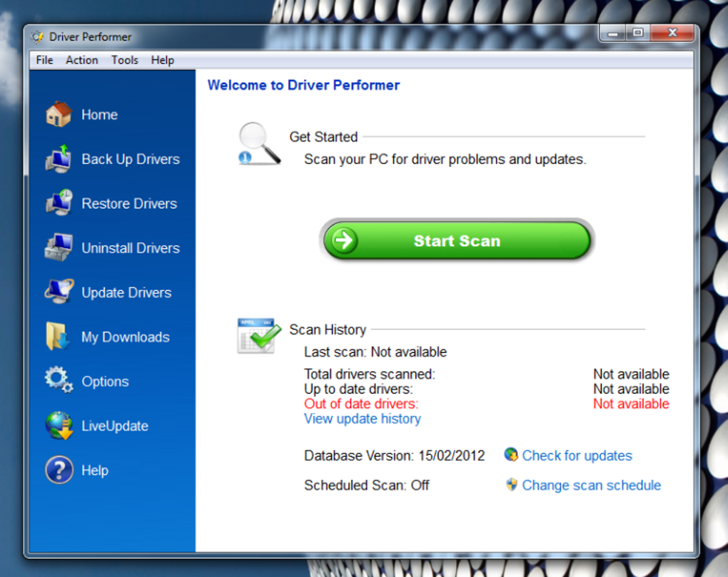Open Options in the sidebar
The width and height of the screenshot is (728, 577).
coord(105,382)
